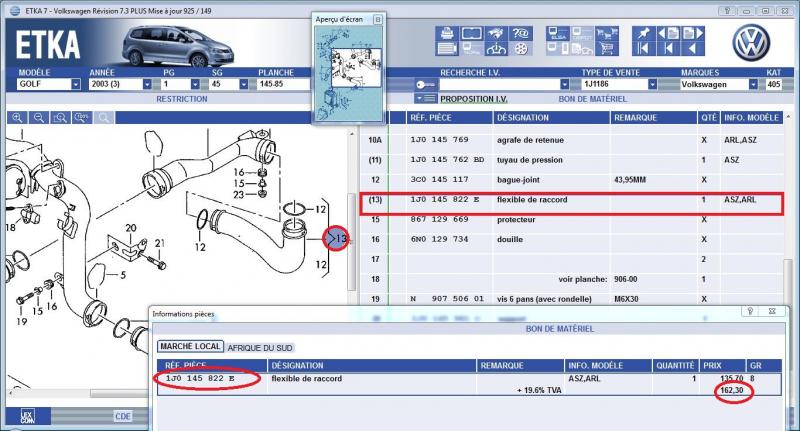Click part number 1J0 145 822 E in info window
This screenshot has width=800, height=431.
point(200,378)
